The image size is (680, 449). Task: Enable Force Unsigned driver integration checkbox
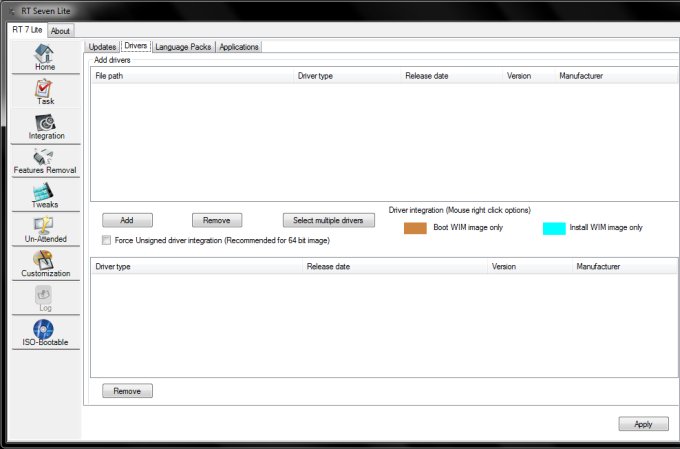106,240
